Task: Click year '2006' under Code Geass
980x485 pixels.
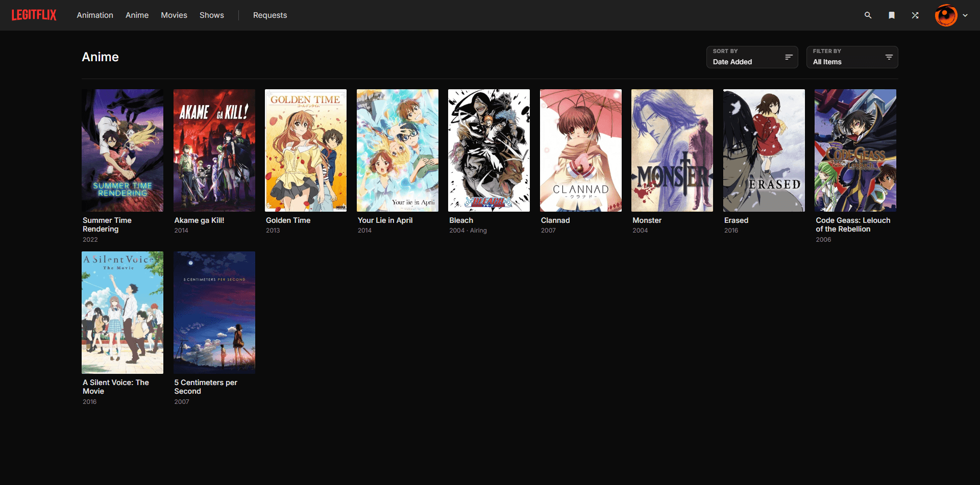Action: pos(823,240)
